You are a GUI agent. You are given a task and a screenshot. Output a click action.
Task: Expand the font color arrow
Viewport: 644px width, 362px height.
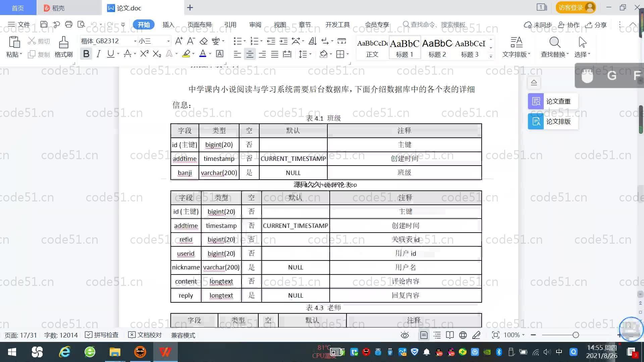coord(210,54)
